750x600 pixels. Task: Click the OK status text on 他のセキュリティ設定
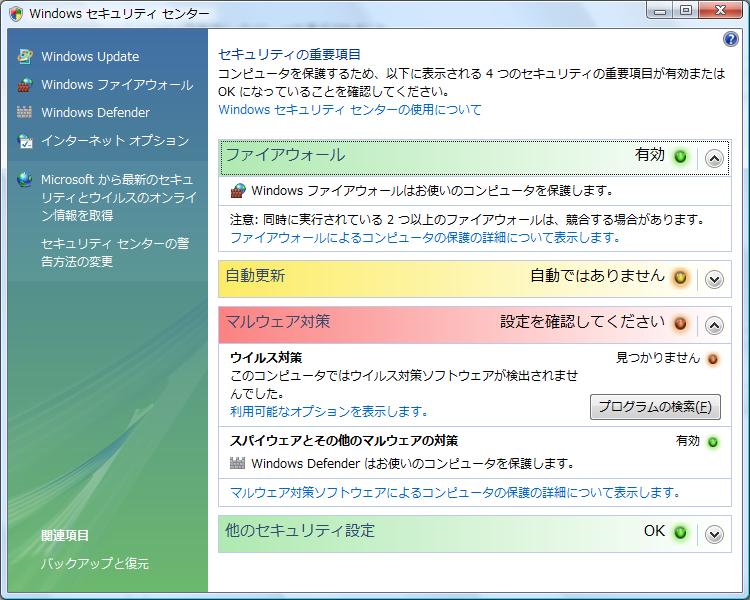[x=654, y=531]
